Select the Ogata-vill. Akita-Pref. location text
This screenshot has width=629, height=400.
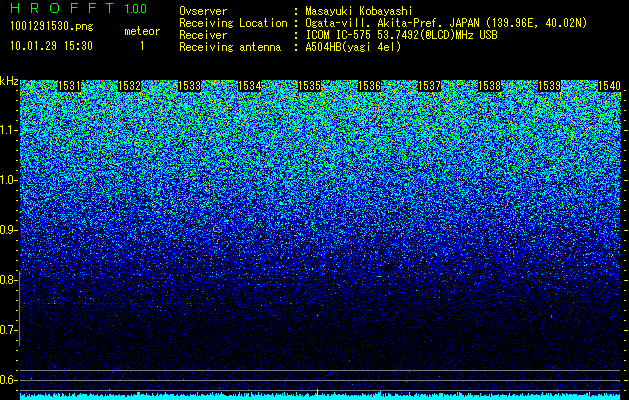(446, 23)
